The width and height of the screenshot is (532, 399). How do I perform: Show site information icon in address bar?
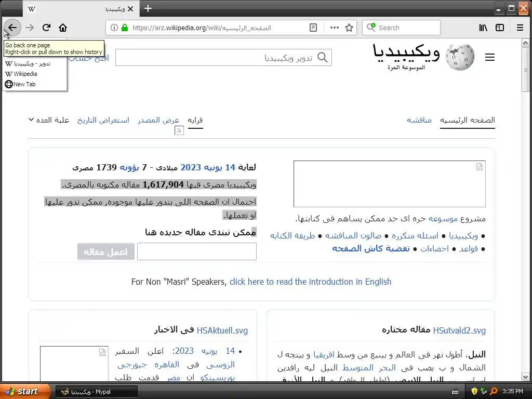tap(114, 28)
